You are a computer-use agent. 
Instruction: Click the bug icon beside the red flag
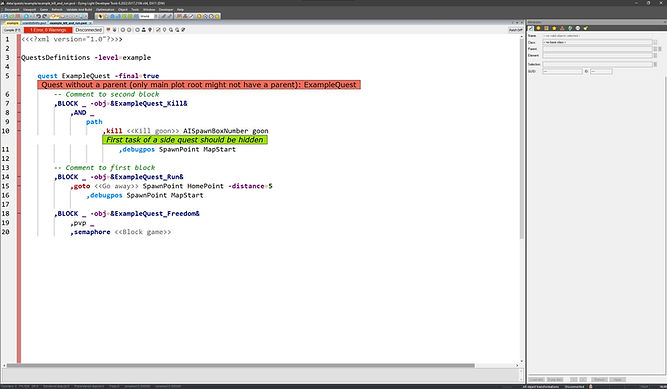[115, 30]
